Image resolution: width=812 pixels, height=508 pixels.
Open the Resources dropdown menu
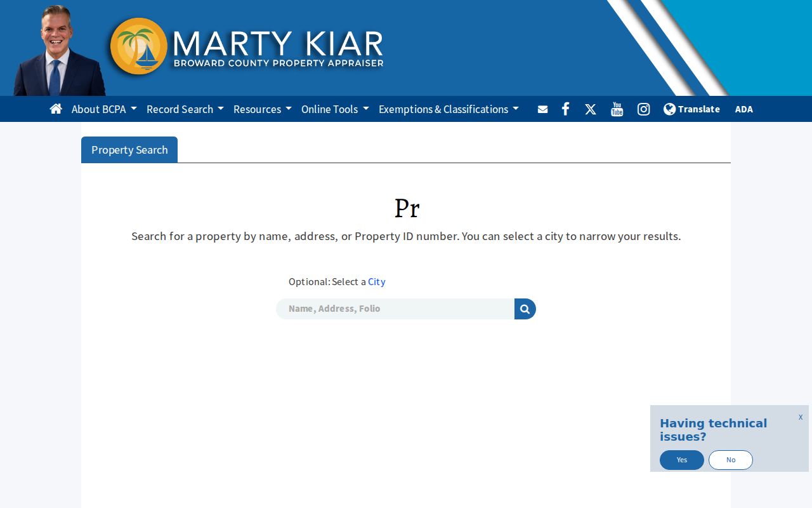(263, 109)
